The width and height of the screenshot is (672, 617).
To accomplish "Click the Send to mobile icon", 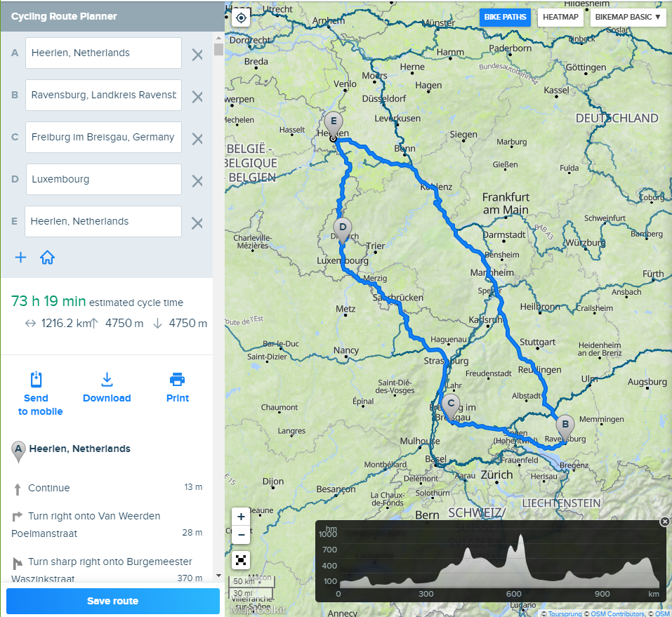I will click(x=37, y=380).
